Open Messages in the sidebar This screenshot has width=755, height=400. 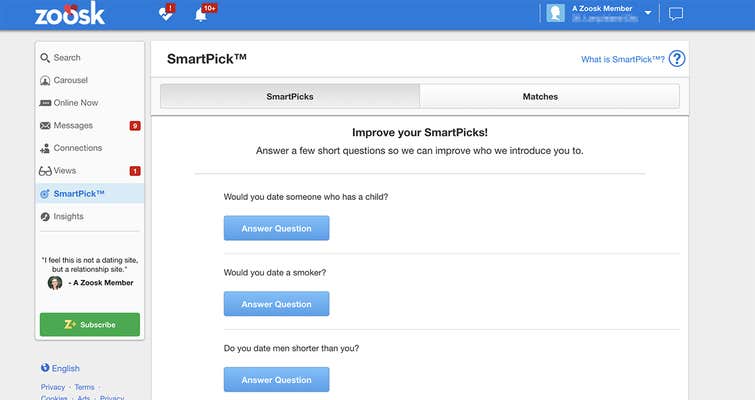pyautogui.click(x=73, y=126)
